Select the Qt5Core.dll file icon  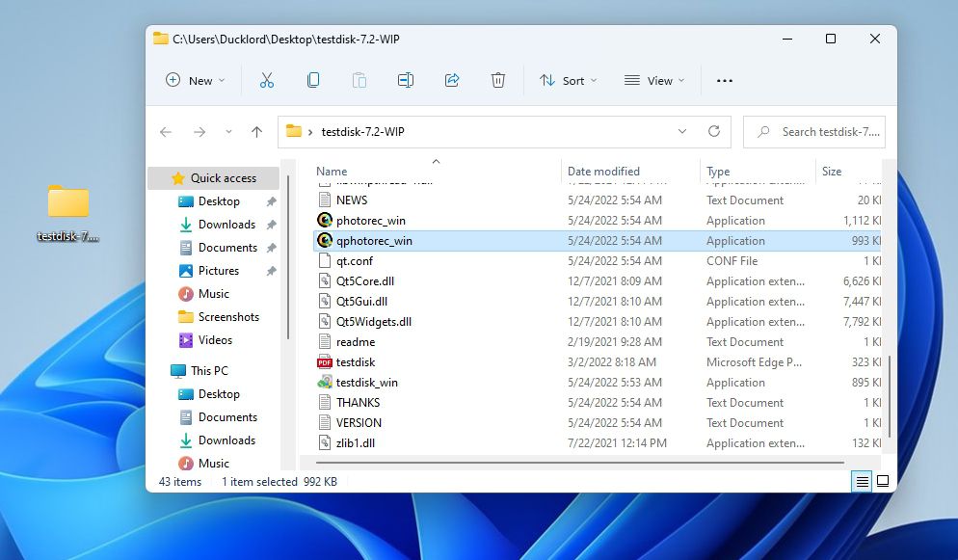(325, 280)
